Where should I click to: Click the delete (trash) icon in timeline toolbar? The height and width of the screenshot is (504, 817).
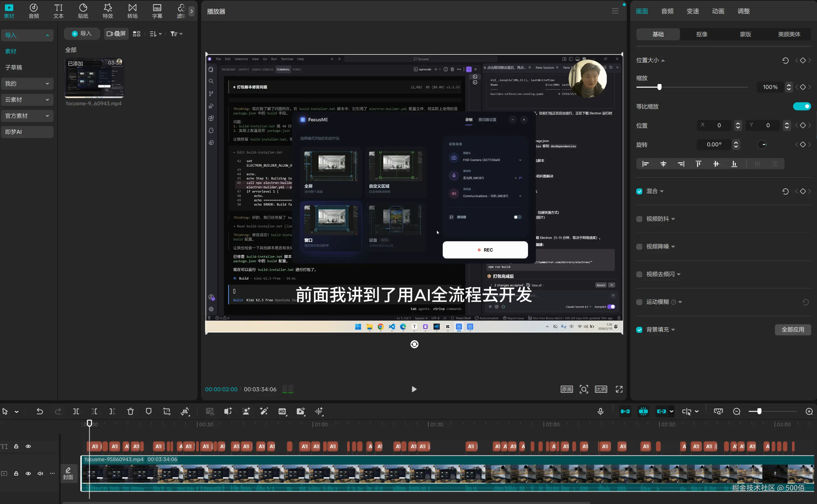130,411
